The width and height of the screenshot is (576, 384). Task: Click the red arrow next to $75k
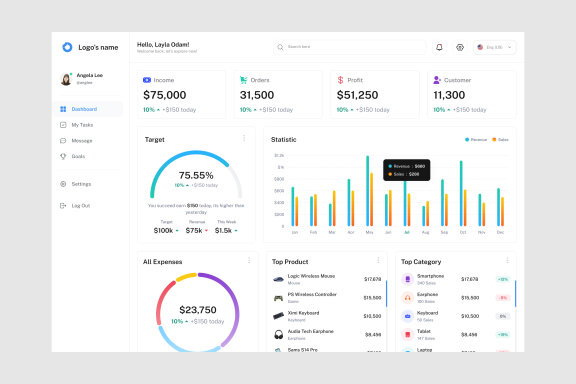click(206, 231)
